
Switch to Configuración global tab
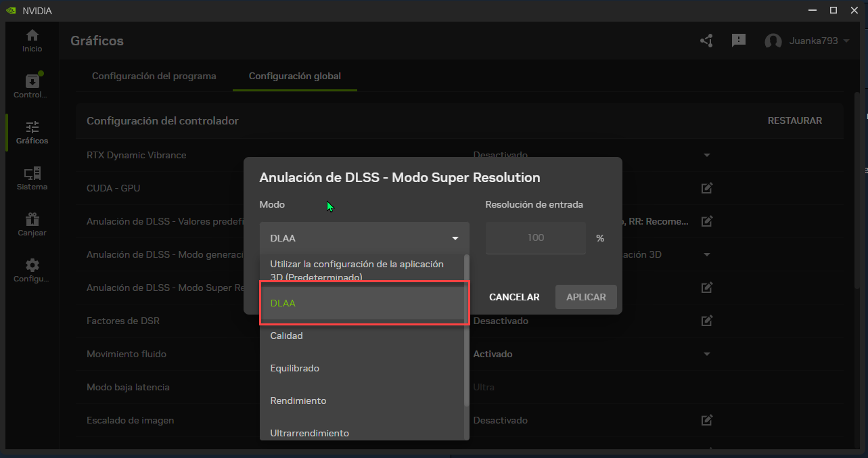click(x=295, y=76)
